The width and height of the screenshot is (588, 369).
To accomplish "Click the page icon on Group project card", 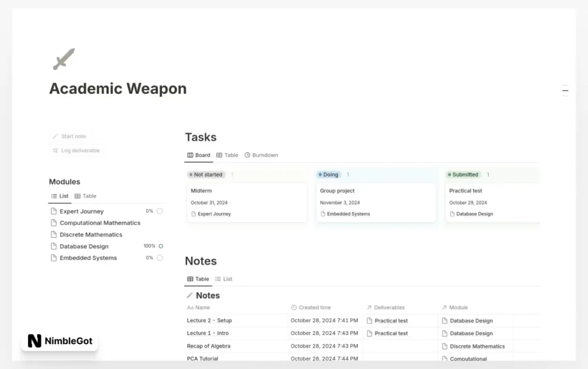I will coord(323,214).
